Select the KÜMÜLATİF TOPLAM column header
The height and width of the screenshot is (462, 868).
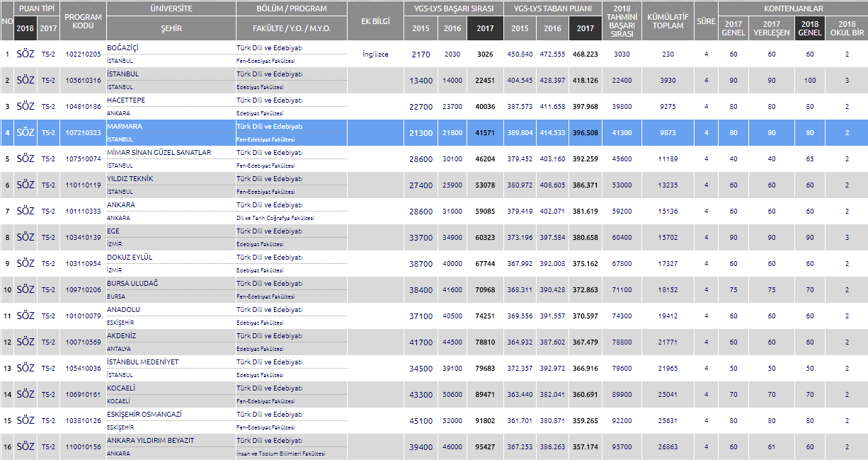[668, 21]
